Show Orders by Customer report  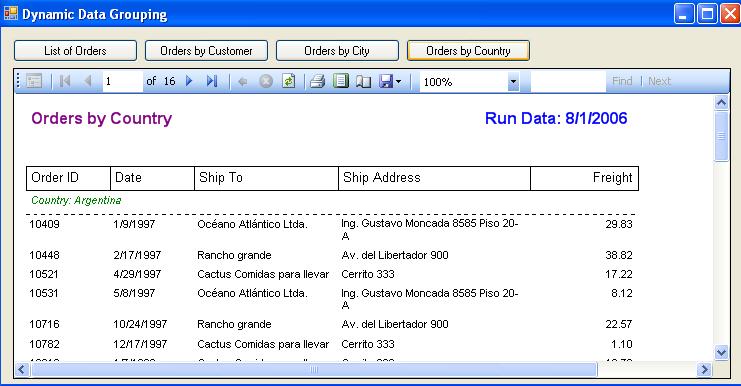point(207,51)
